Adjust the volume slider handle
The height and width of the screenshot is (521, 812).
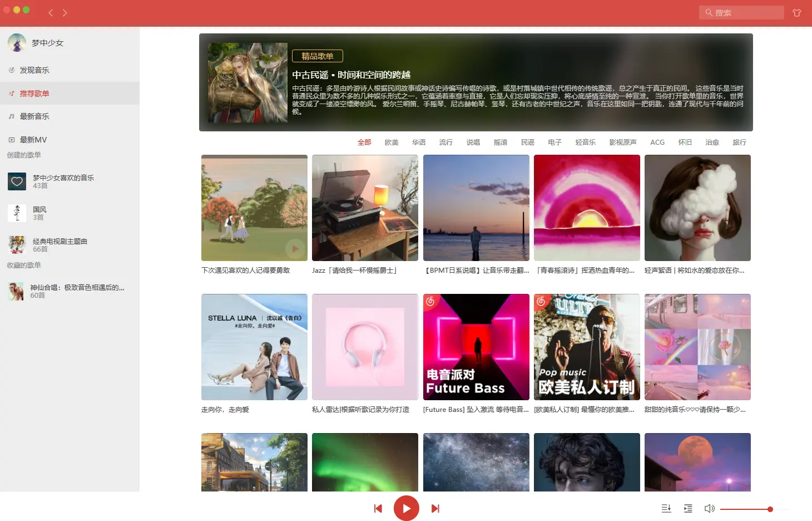click(x=770, y=509)
